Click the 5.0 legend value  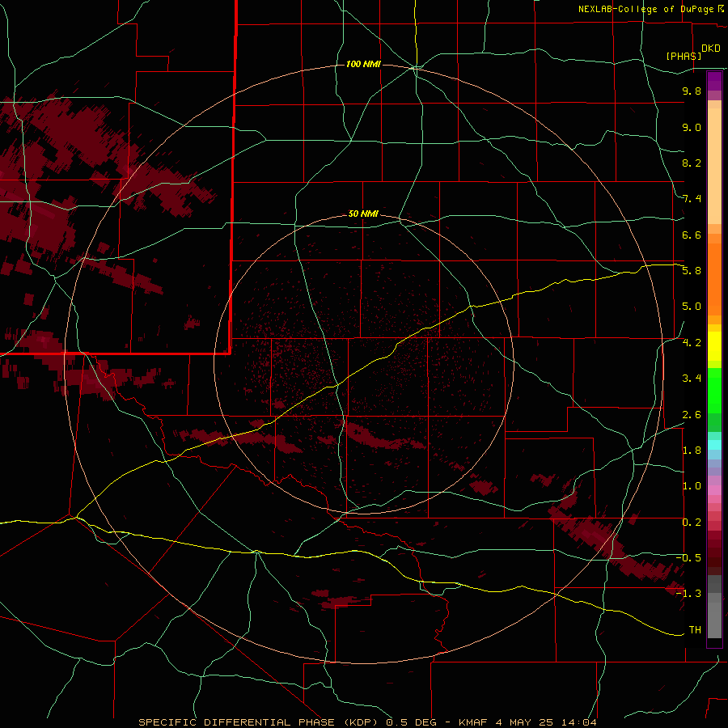692,307
